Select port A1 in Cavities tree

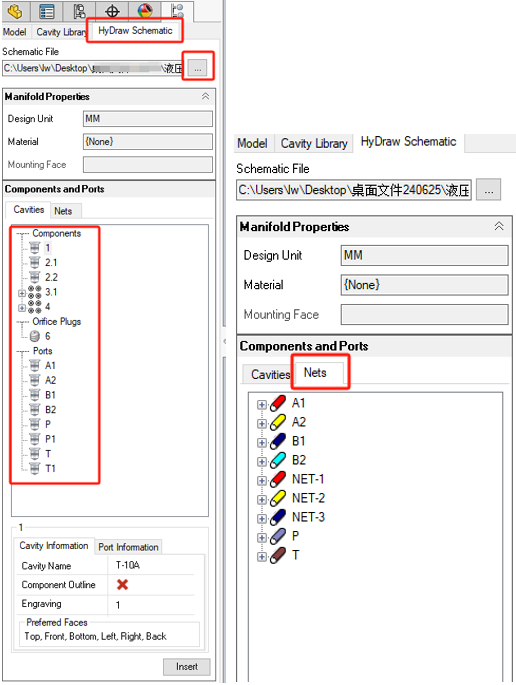click(50, 365)
